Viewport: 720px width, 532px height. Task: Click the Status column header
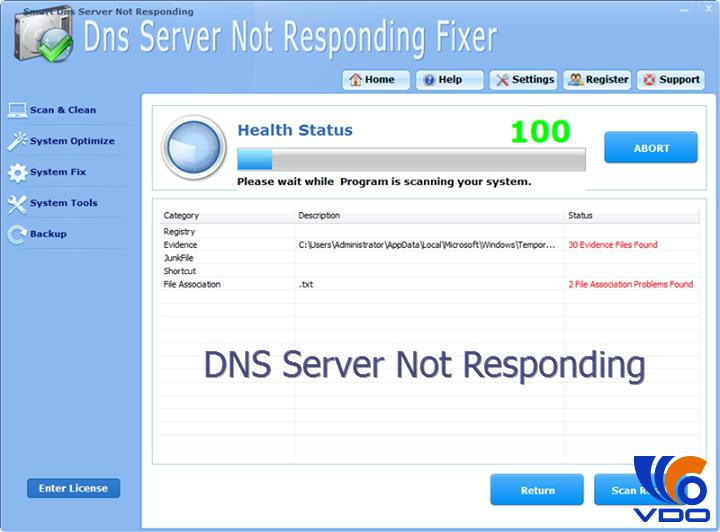coord(581,215)
